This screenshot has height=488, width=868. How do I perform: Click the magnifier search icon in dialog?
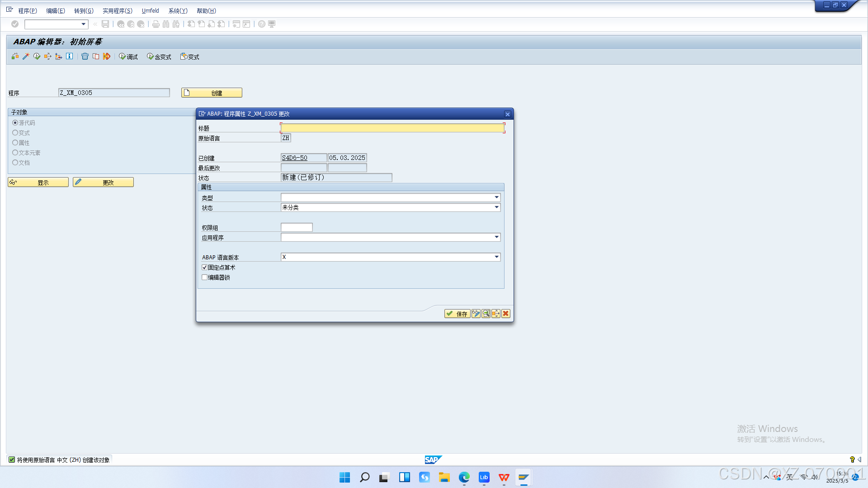click(x=486, y=314)
